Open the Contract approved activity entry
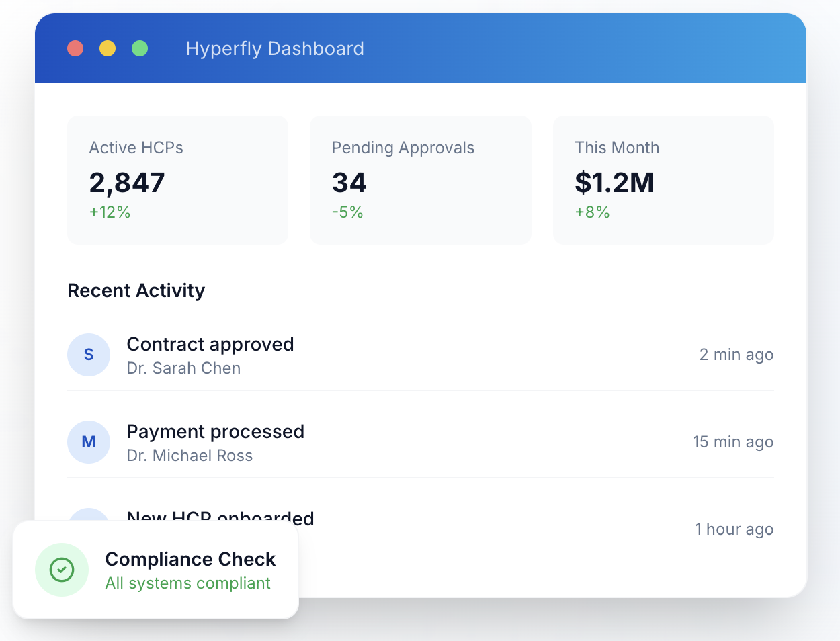 [x=210, y=344]
